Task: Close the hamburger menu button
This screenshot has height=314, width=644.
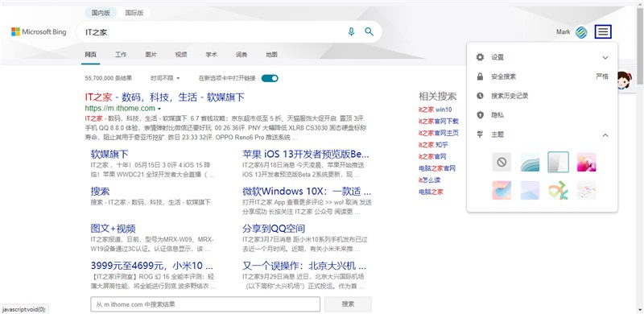Action: (603, 31)
